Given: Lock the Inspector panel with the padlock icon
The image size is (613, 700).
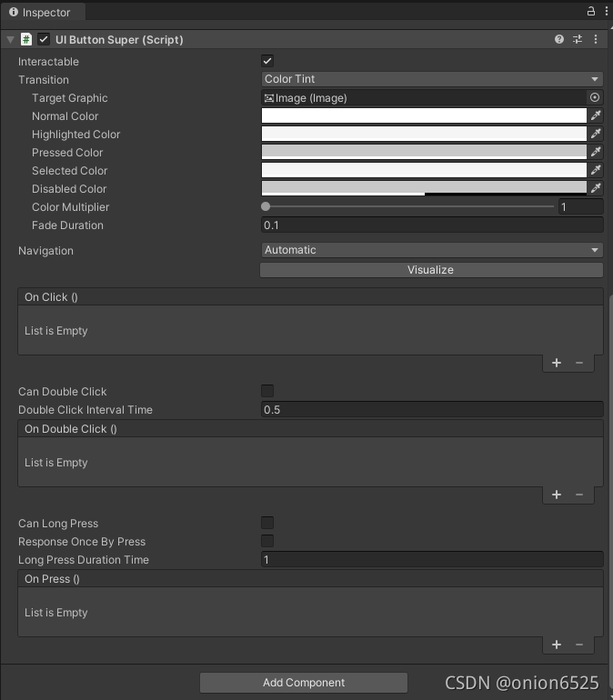Looking at the screenshot, I should (x=590, y=11).
